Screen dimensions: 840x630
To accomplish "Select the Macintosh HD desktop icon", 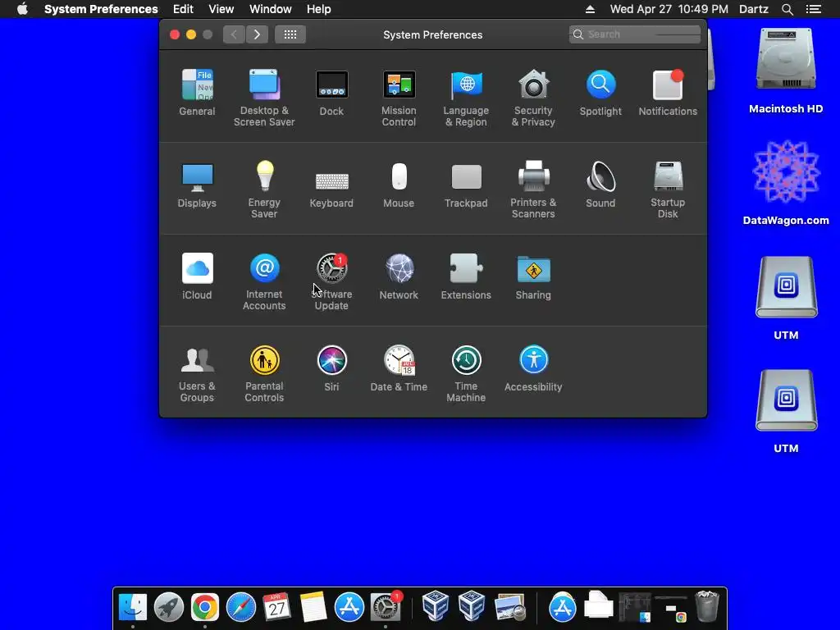I will (786, 71).
